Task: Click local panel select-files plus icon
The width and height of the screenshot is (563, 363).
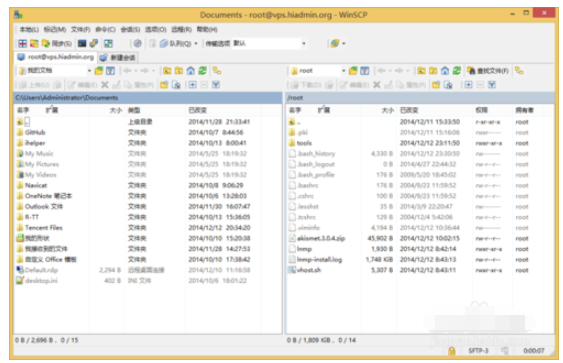Action: pos(192,85)
